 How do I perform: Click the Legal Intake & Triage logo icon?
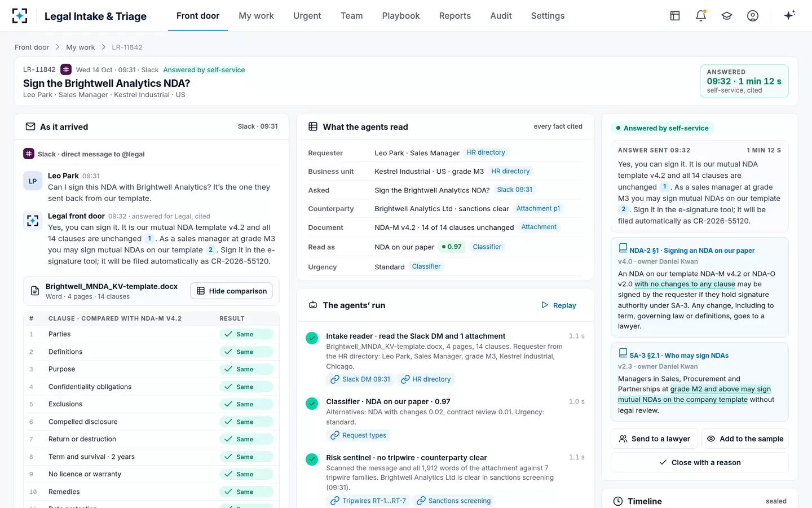[x=20, y=16]
